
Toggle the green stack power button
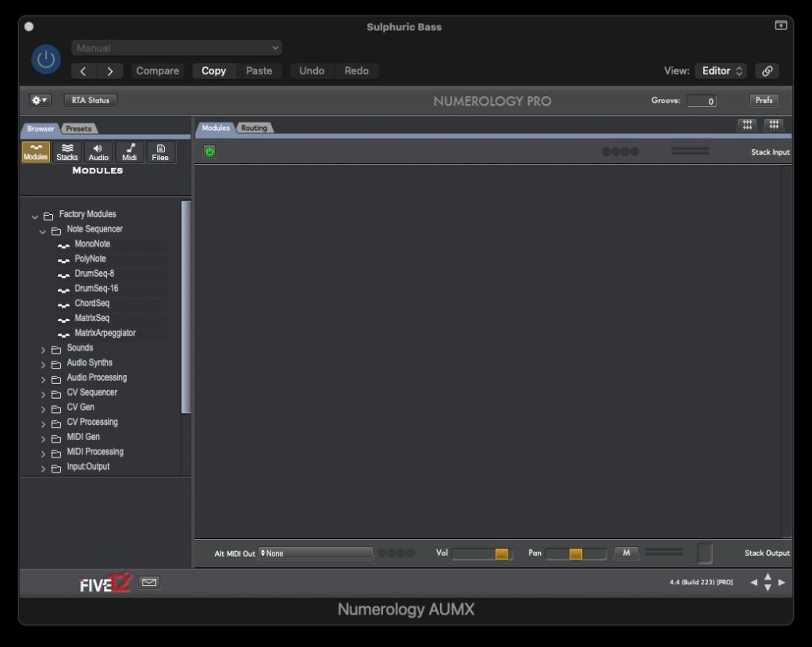[209, 151]
